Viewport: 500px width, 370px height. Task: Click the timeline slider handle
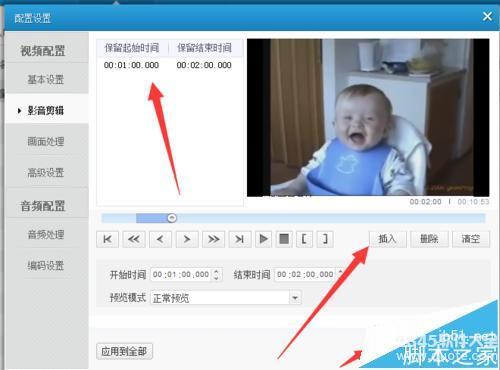click(x=172, y=218)
